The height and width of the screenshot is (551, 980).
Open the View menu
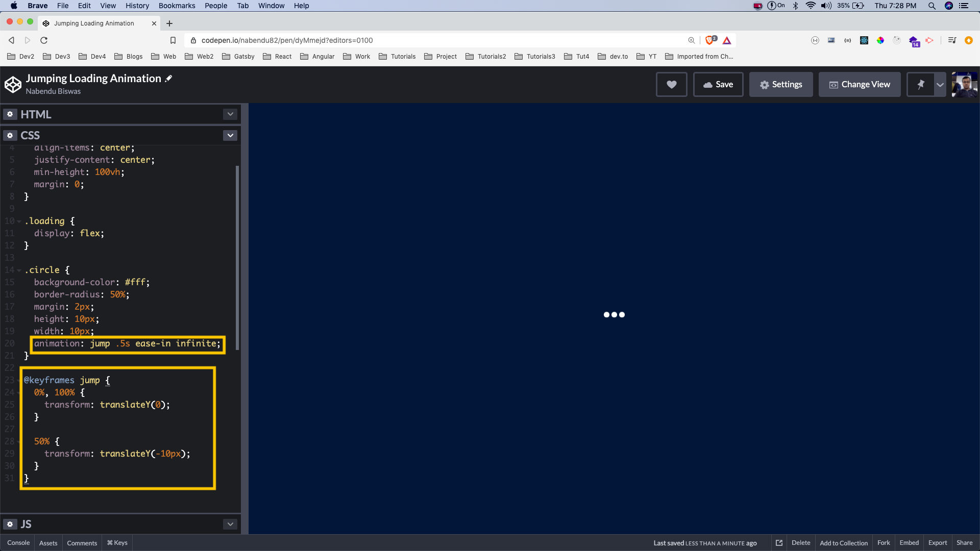pyautogui.click(x=108, y=6)
